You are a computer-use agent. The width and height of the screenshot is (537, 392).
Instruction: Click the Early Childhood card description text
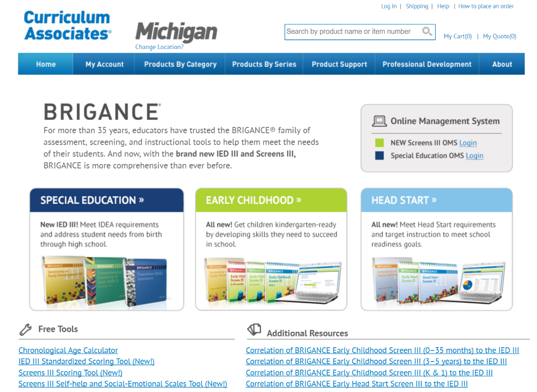pyautogui.click(x=271, y=234)
